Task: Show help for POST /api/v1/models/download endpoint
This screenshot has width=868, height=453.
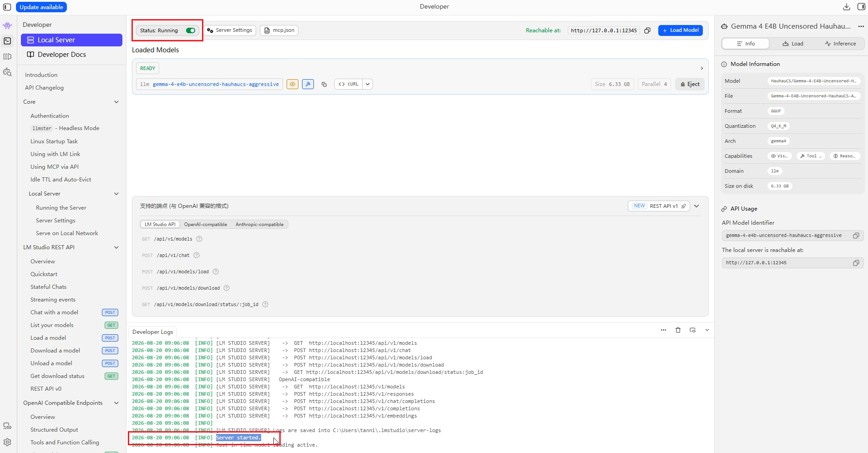Action: click(x=227, y=288)
